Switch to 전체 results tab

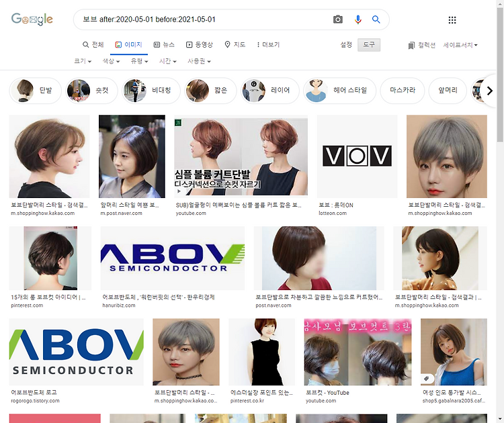(x=93, y=44)
